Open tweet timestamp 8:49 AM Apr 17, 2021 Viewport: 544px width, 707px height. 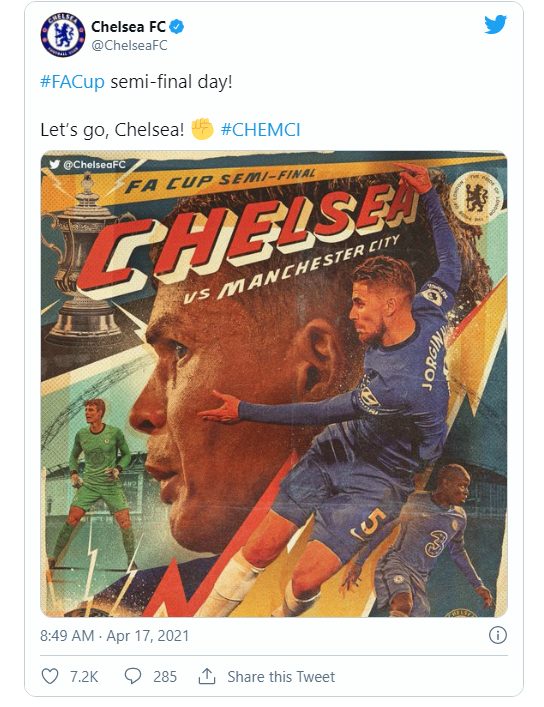[115, 635]
